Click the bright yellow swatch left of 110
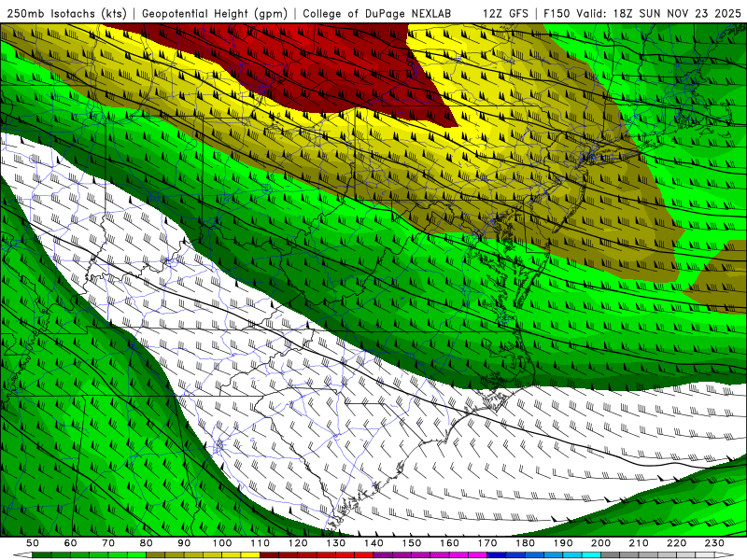 click(x=250, y=555)
